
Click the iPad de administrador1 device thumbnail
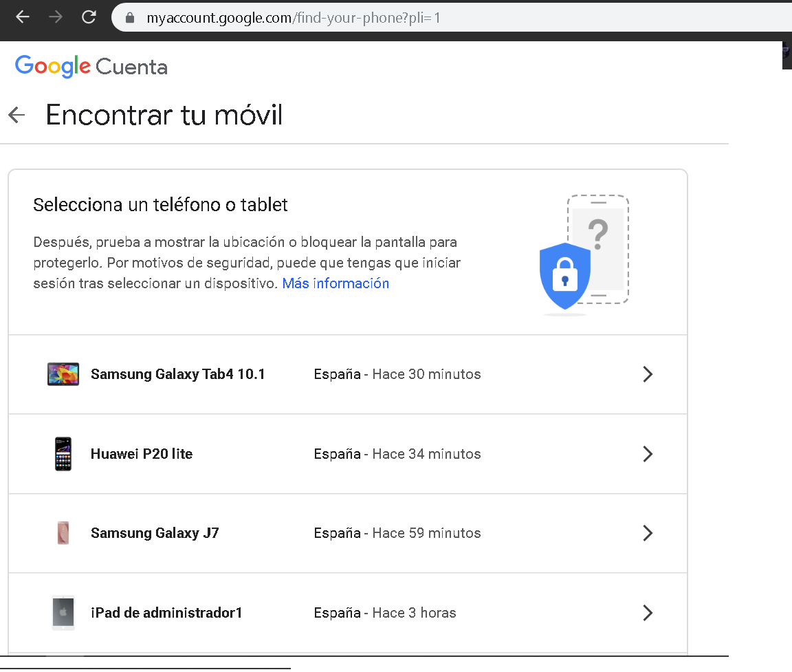(x=63, y=613)
